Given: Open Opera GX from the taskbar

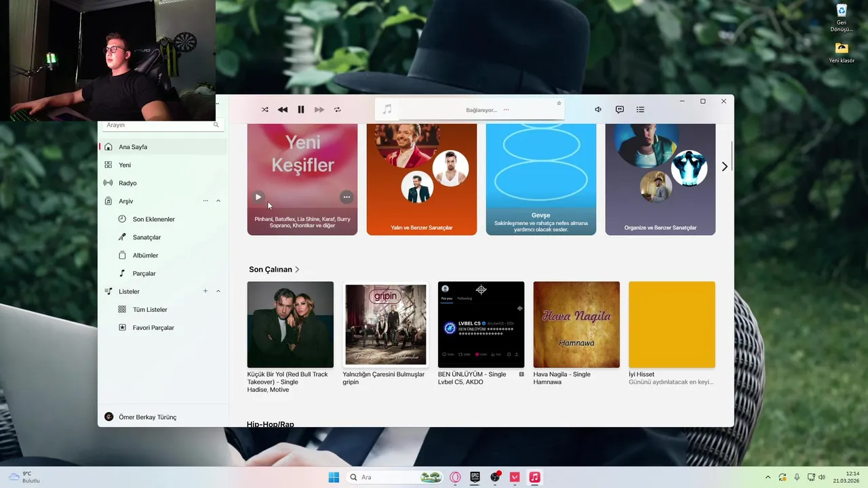Looking at the screenshot, I should (x=455, y=477).
